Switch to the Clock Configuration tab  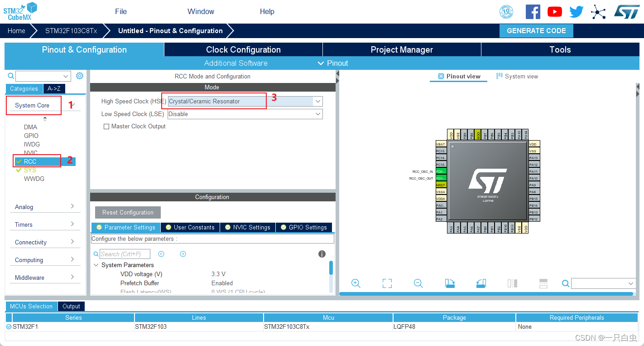tap(243, 49)
